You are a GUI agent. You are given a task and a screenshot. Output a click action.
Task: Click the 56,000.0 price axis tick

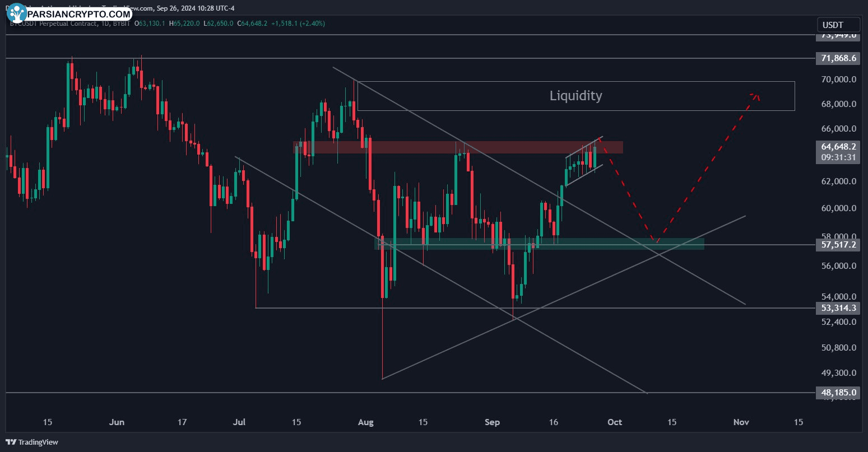pos(838,266)
